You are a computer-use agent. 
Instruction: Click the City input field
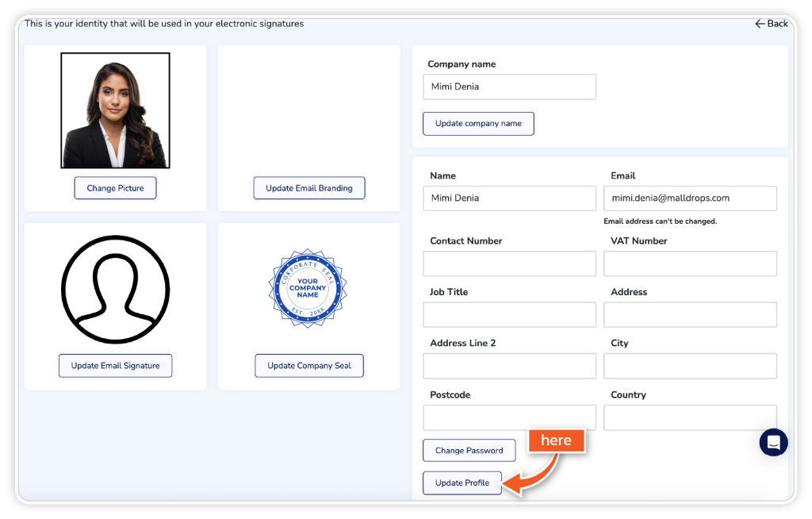690,366
